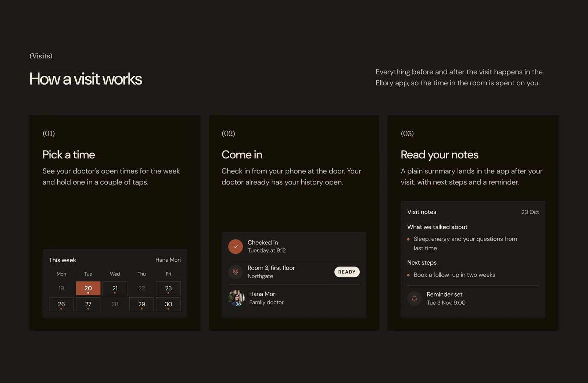Select the highlighted date 20 on Tuesday
Viewport: 588px width, 383px height.
click(x=88, y=288)
